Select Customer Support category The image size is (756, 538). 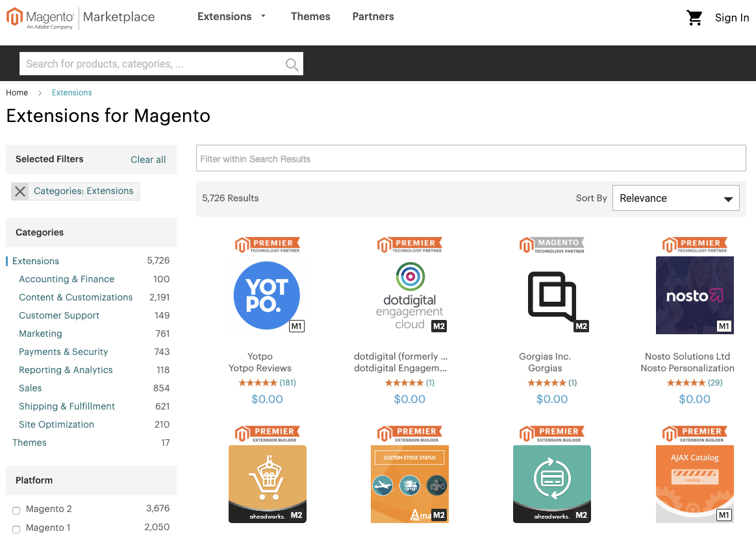59,315
